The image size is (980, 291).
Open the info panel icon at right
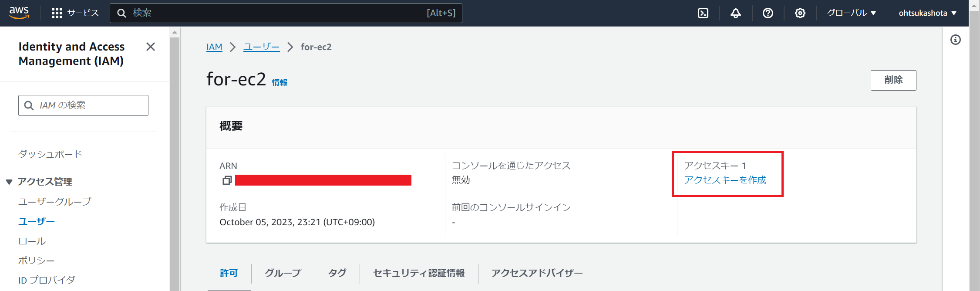coord(956,40)
